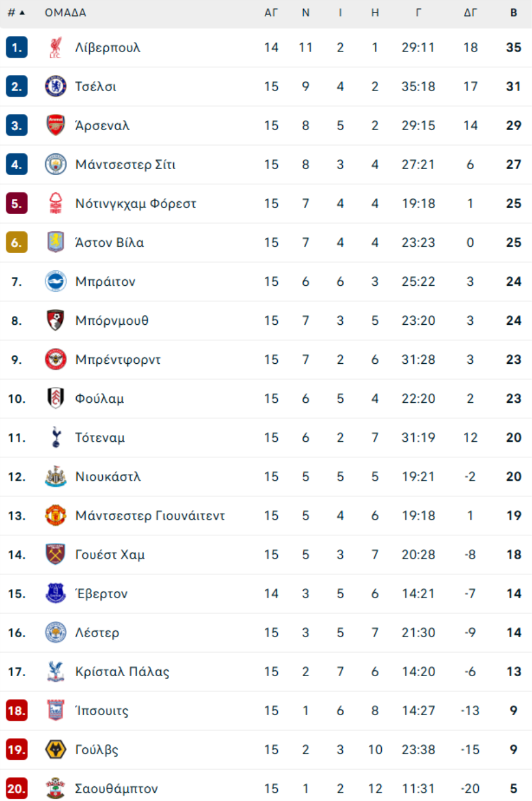Click the Wolves crest icon

point(56,750)
